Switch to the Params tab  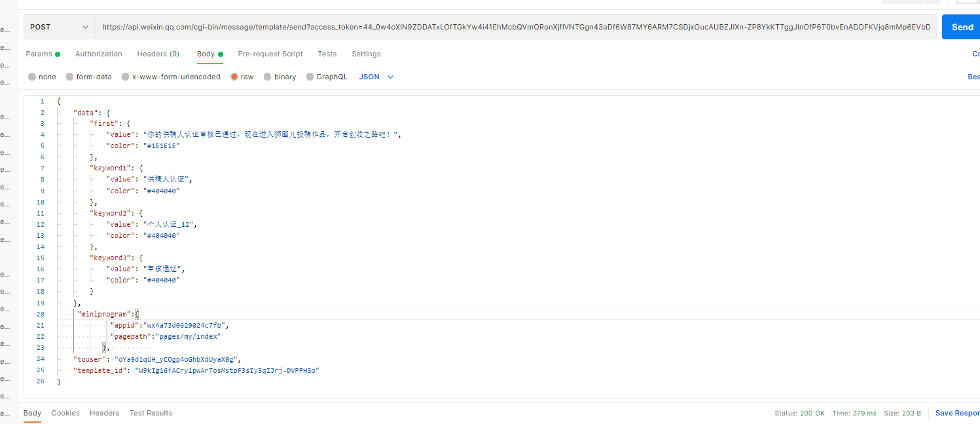click(x=43, y=54)
